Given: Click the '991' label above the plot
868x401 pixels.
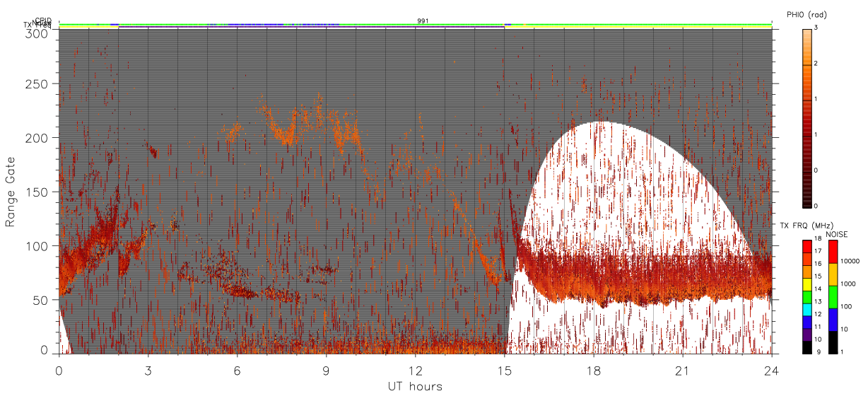Looking at the screenshot, I should tap(423, 21).
